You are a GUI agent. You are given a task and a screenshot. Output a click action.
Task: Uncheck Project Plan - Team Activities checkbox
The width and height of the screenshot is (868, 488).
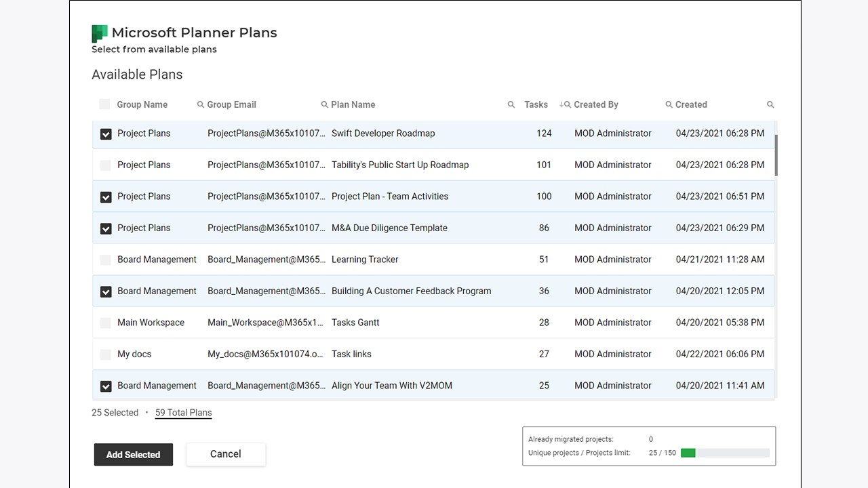coord(106,197)
